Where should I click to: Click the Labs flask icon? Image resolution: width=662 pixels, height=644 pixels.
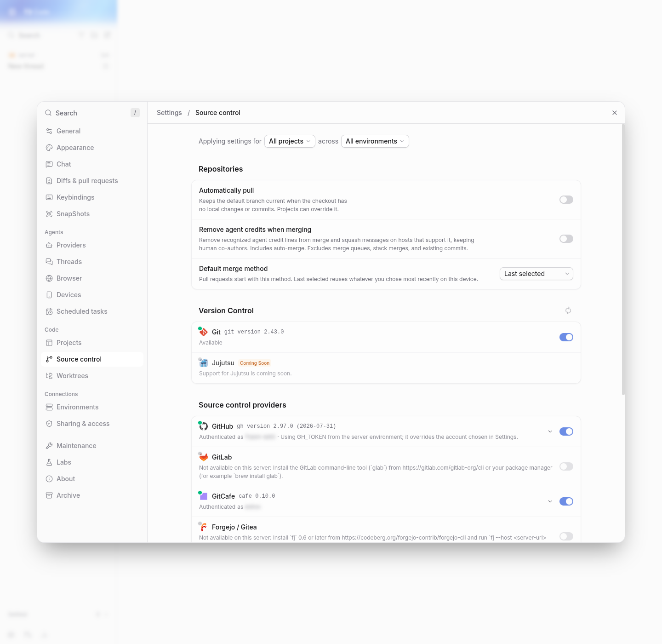tap(49, 462)
